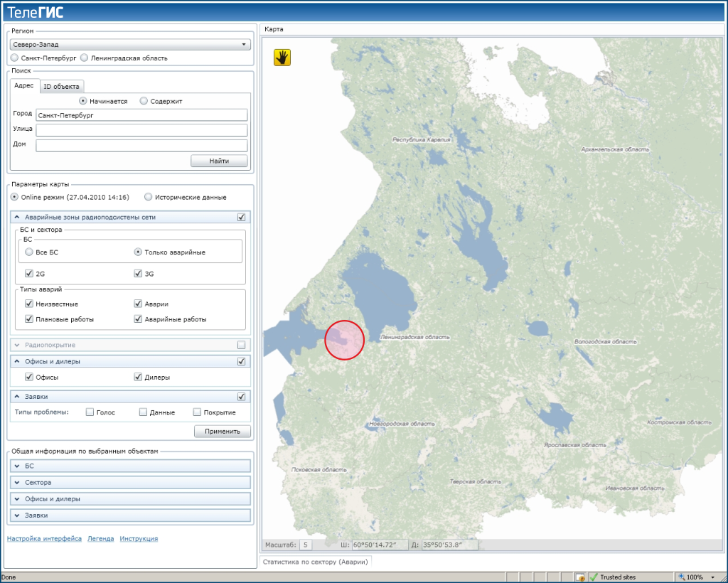Viewport: 728px width, 583px height.
Task: Enable the Голос problem type checkbox
Action: (x=90, y=412)
